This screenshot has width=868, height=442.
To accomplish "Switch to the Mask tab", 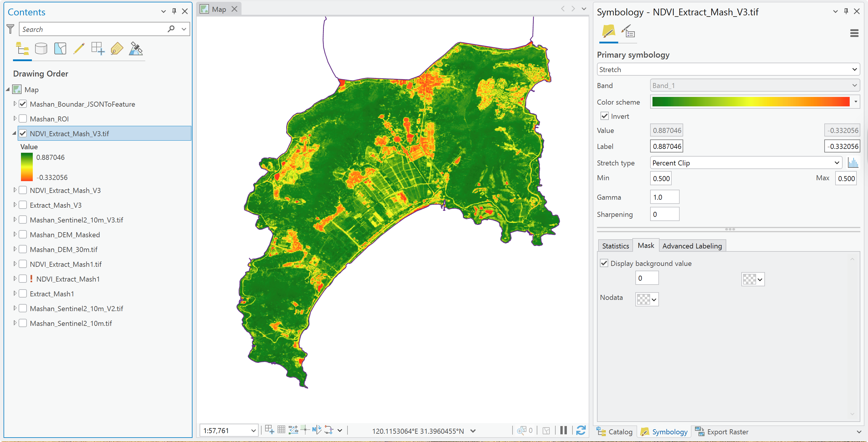I will 646,246.
